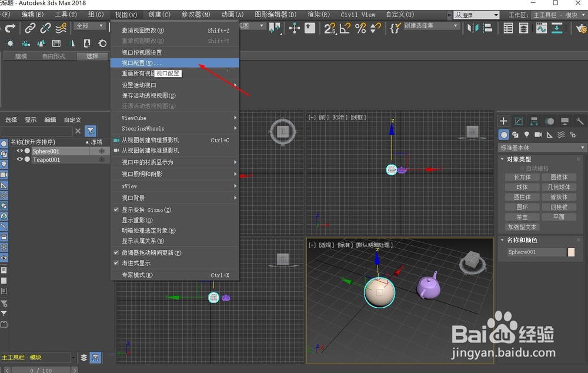588x373 pixels.
Task: Switch to the Motion panel icon
Action: [549, 121]
